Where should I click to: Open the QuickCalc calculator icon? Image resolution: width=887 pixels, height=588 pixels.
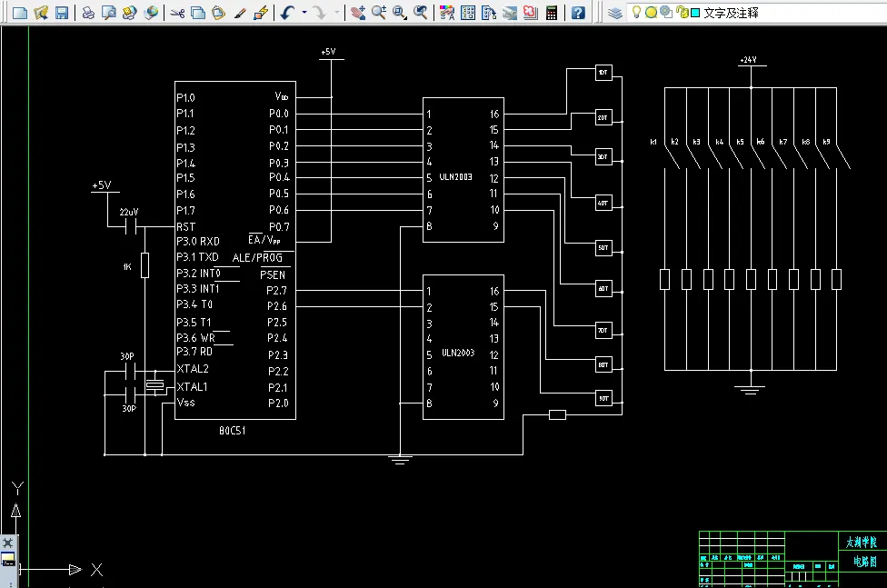pos(552,13)
